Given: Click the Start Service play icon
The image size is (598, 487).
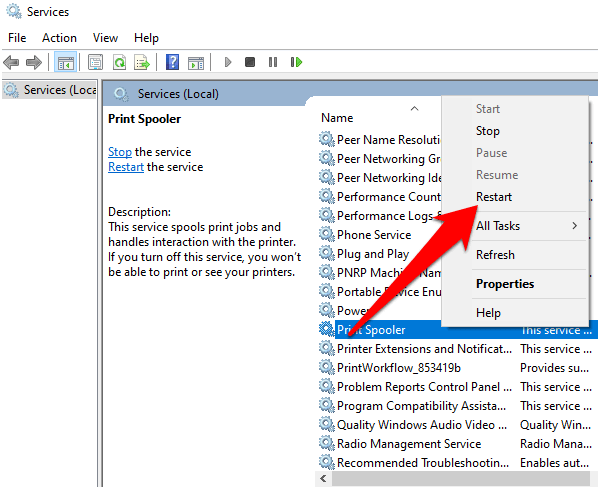Looking at the screenshot, I should tap(228, 62).
